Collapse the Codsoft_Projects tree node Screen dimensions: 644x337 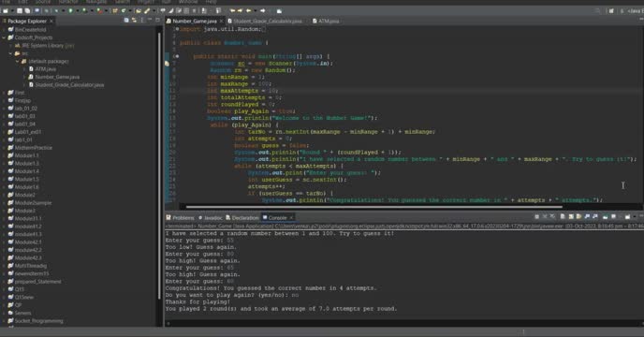(x=4, y=37)
